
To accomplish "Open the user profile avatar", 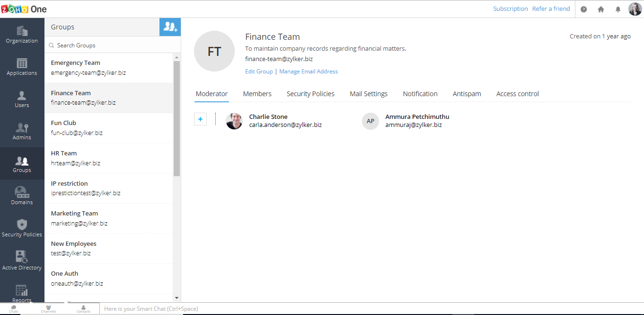I will tap(635, 9).
